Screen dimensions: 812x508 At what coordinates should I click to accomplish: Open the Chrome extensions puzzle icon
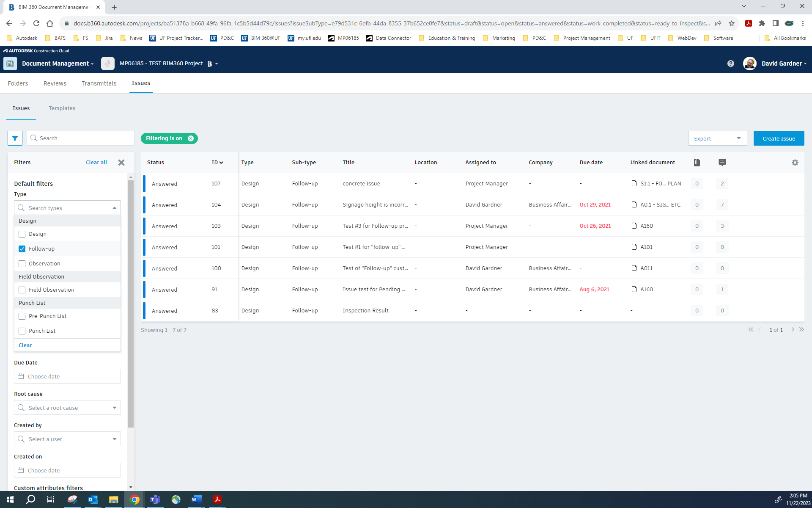coord(762,23)
